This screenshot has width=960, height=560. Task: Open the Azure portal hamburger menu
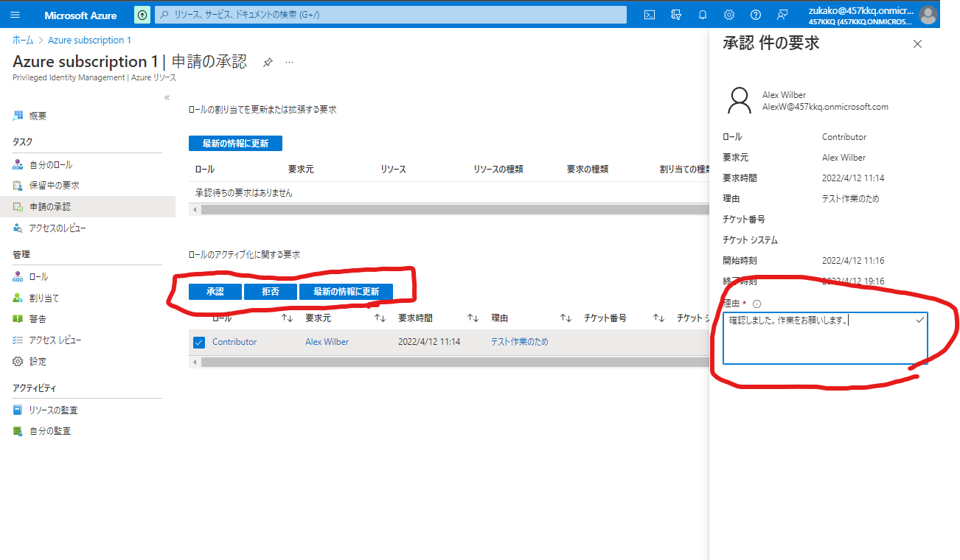tap(15, 15)
